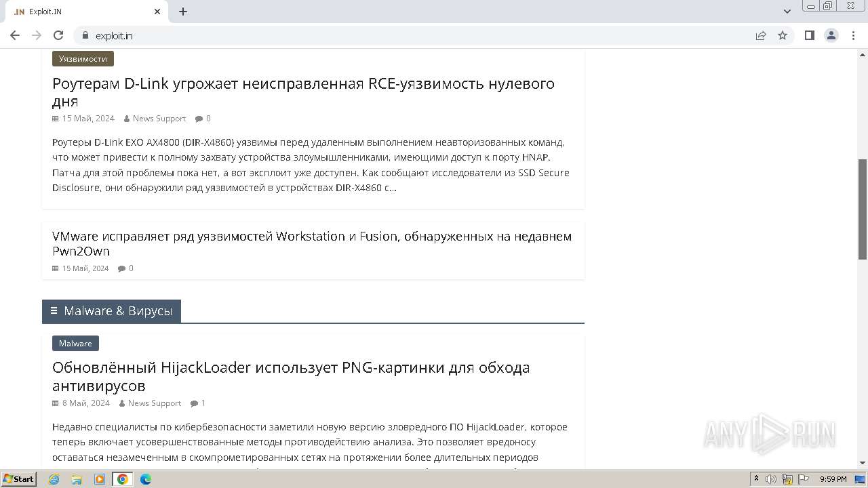Click the scrollbar down arrow

click(x=863, y=463)
